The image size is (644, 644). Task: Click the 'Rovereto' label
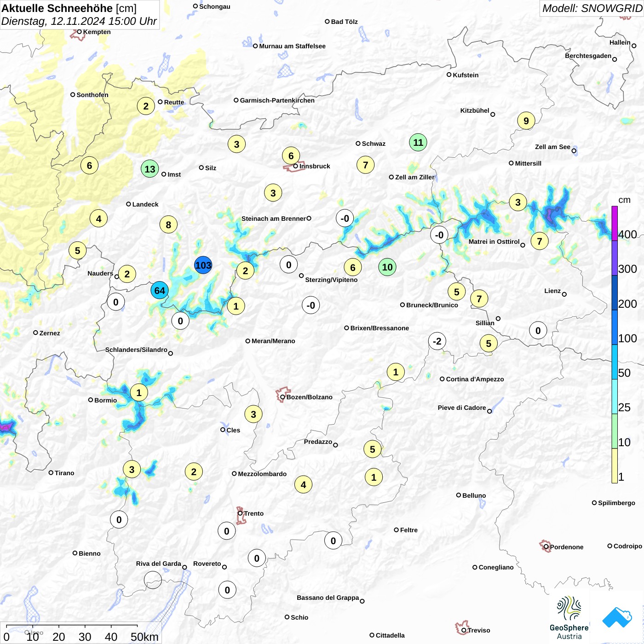click(x=207, y=563)
